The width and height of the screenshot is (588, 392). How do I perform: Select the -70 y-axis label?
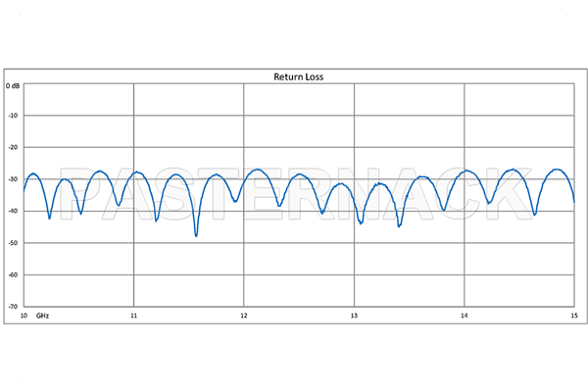coord(15,306)
